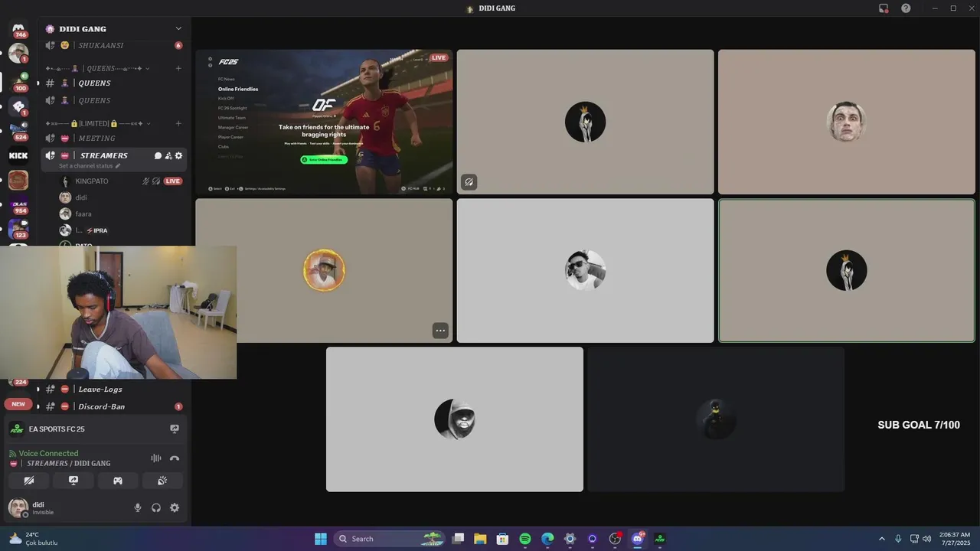Collapse the LIMITED category
The height and width of the screenshot is (551, 980).
(97, 123)
